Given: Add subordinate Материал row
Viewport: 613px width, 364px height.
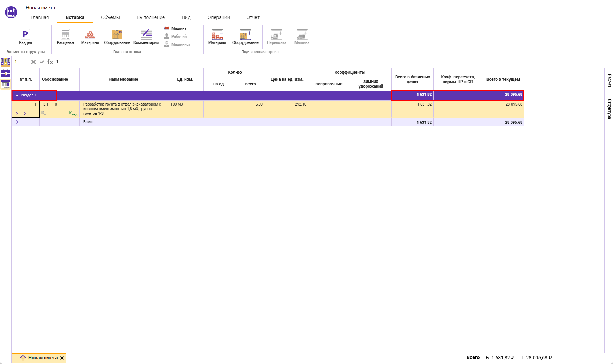Looking at the screenshot, I should click(x=217, y=37).
